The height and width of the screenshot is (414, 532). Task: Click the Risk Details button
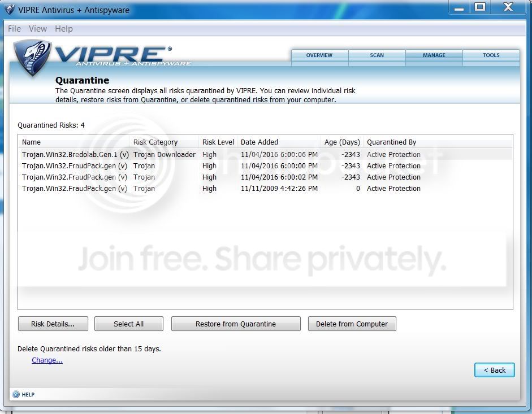point(53,324)
